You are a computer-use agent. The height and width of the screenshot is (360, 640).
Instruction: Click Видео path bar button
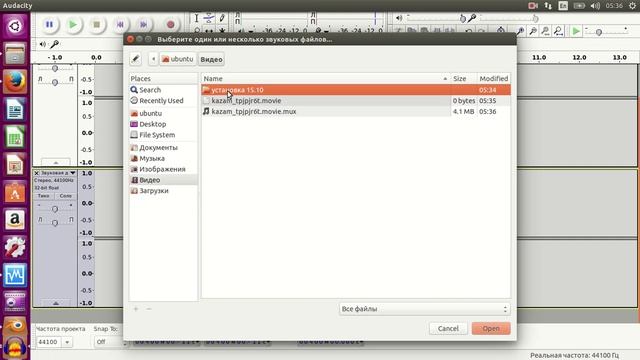211,59
